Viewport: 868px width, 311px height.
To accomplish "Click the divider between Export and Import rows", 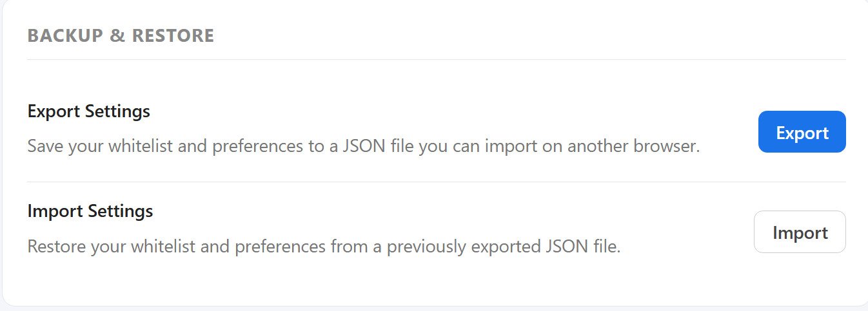I will [437, 182].
